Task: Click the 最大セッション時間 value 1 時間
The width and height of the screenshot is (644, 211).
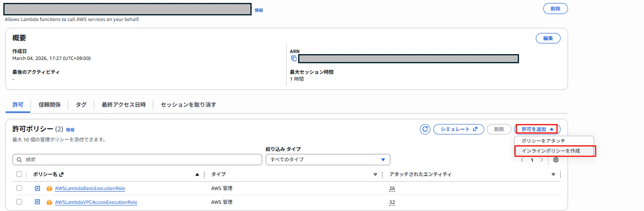Action: click(x=297, y=79)
